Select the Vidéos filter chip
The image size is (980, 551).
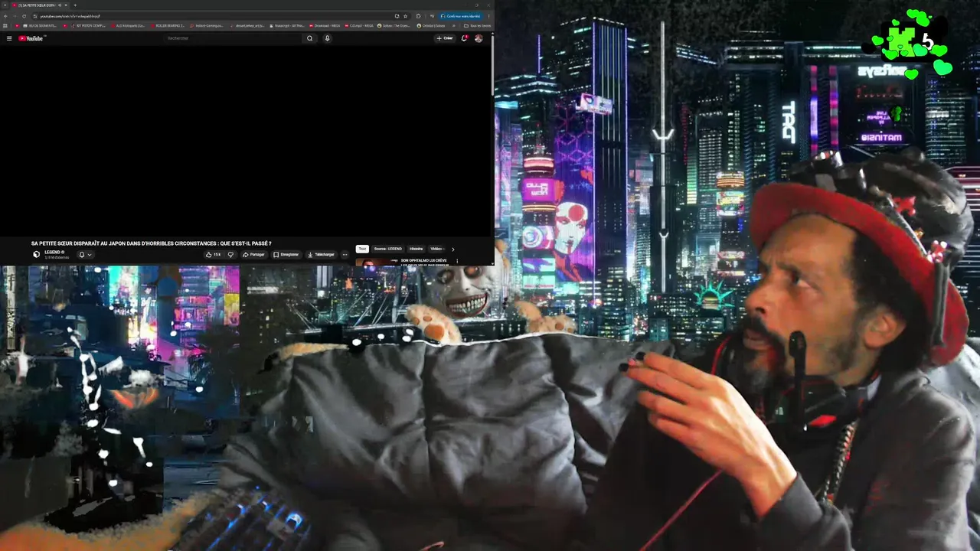click(x=436, y=249)
